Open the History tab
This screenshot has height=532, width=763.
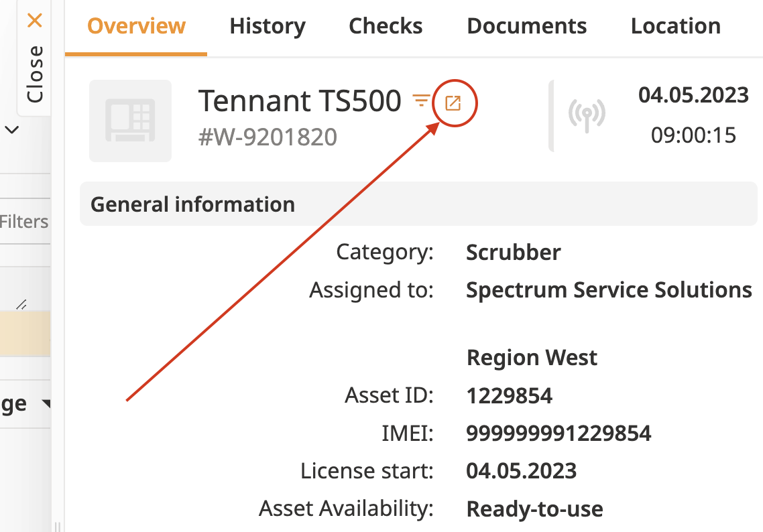(267, 26)
